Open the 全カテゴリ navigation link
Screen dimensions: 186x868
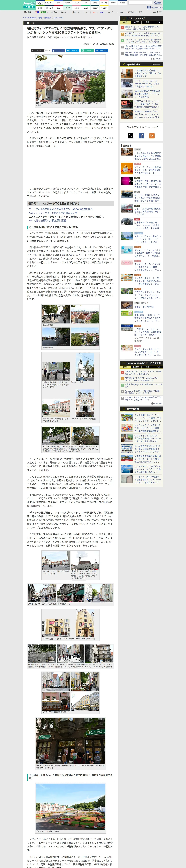(157, 12)
